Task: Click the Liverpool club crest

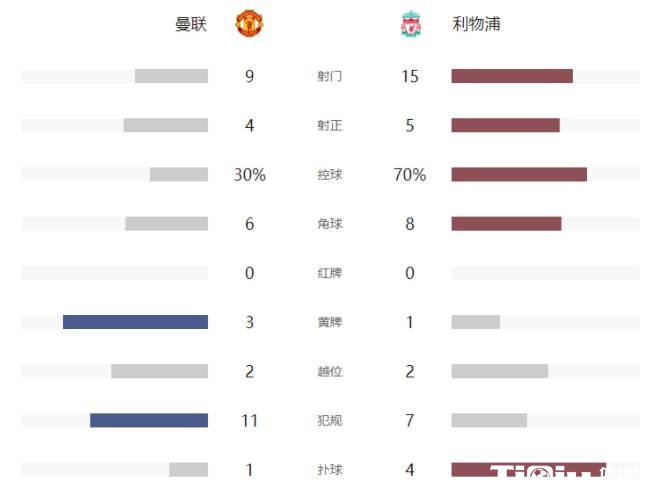Action: 410,24
